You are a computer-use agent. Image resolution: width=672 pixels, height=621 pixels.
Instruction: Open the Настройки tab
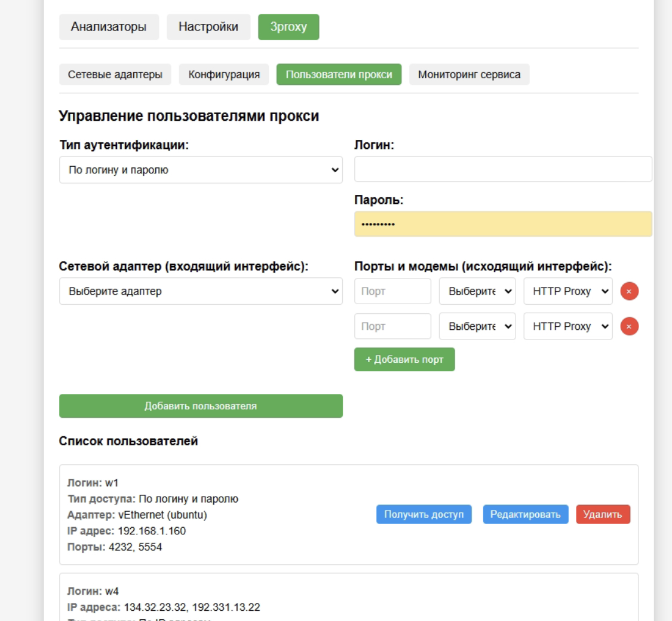pyautogui.click(x=207, y=26)
